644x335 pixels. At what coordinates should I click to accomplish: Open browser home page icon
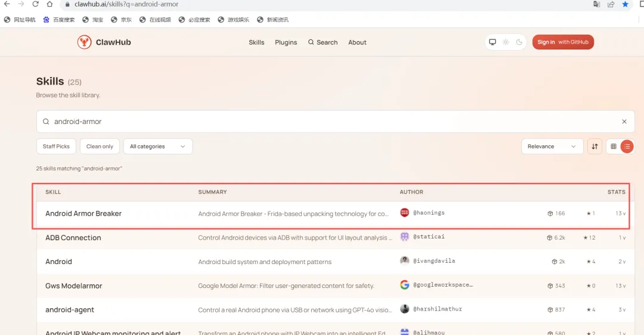tap(49, 4)
